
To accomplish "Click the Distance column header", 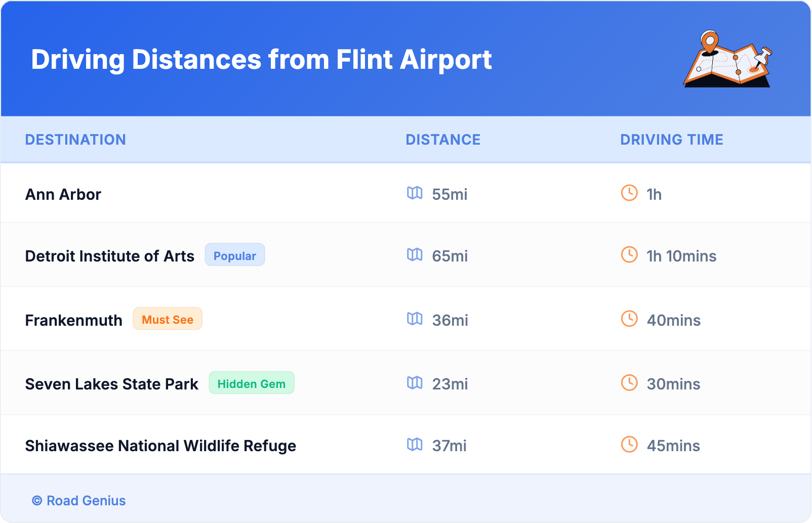I will [443, 140].
